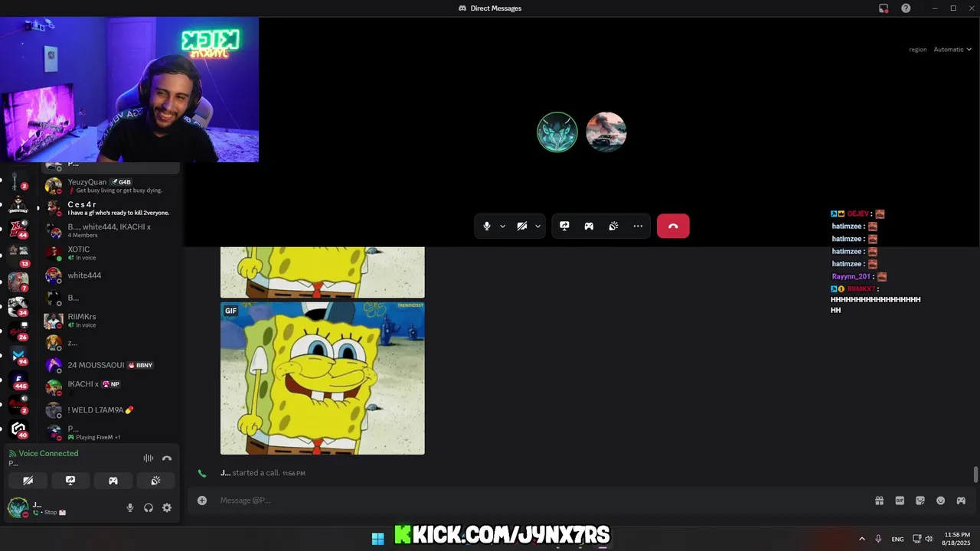
Task: Share screen from voice panel button
Action: coord(70,481)
